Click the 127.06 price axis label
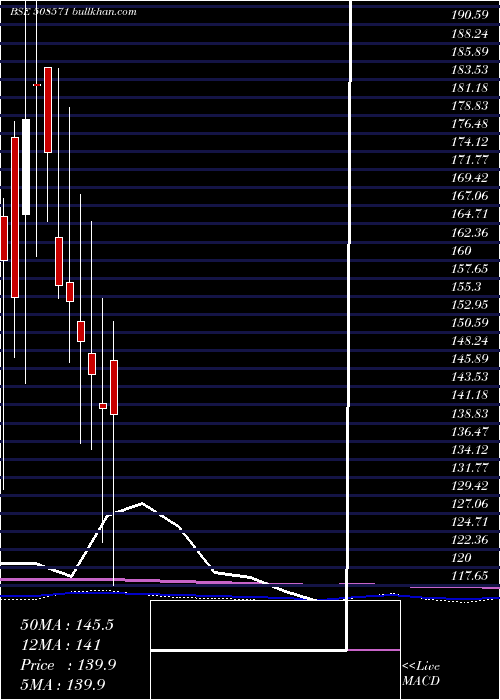Screen dimensions: 500x700 coord(469,504)
